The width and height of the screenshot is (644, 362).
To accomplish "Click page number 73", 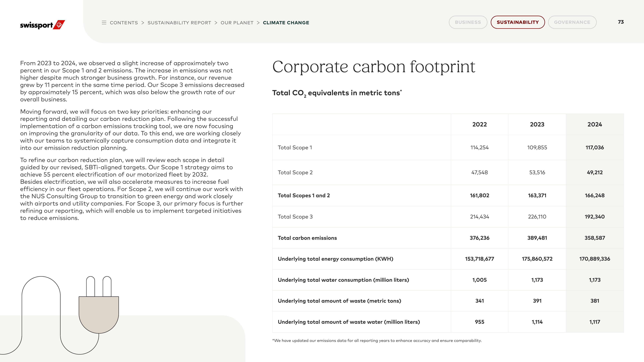I will coord(621,22).
